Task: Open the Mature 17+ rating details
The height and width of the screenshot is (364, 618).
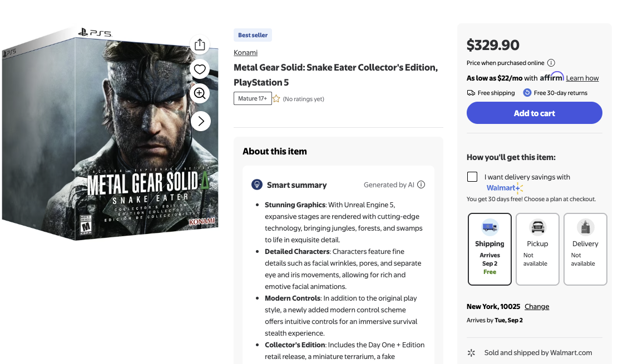Action: pyautogui.click(x=253, y=98)
